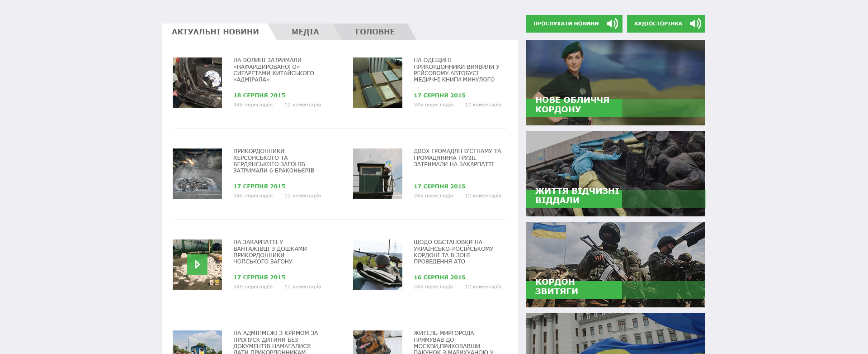This screenshot has width=868, height=354.
Task: Click 12 коментарів under браконьєрів article
Action: coord(302,196)
